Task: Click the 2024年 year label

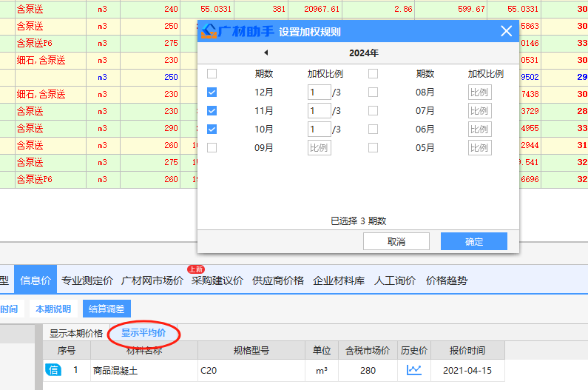Action: coord(364,53)
